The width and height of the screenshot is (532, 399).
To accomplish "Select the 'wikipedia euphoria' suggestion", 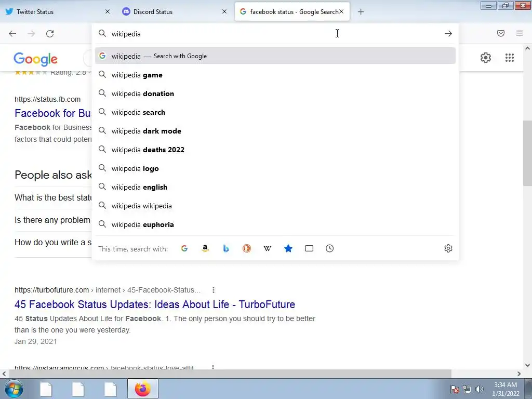I will pyautogui.click(x=275, y=224).
